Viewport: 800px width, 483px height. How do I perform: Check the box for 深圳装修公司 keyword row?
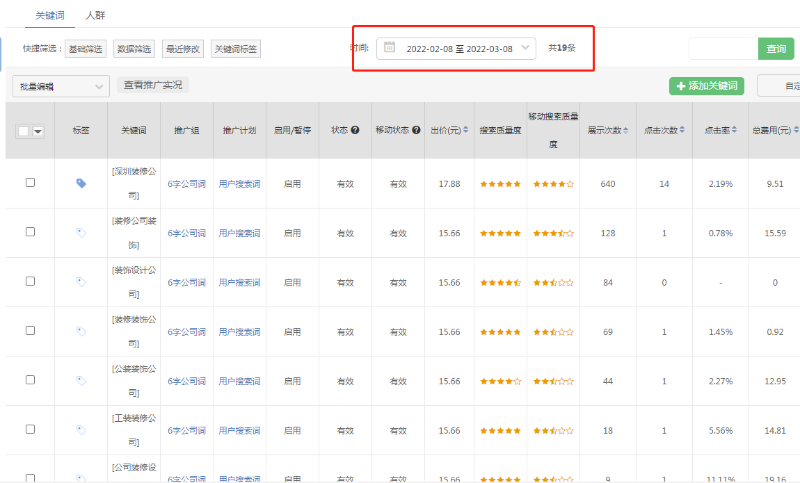click(x=30, y=183)
